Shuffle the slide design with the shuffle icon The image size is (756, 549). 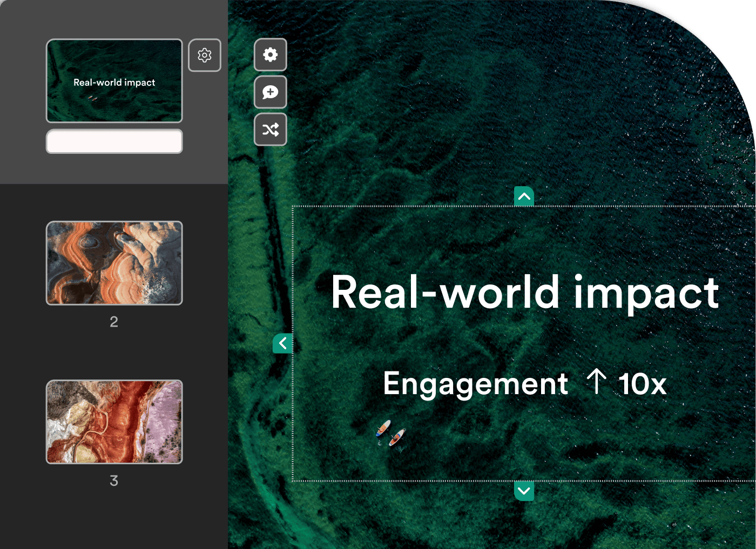click(270, 129)
